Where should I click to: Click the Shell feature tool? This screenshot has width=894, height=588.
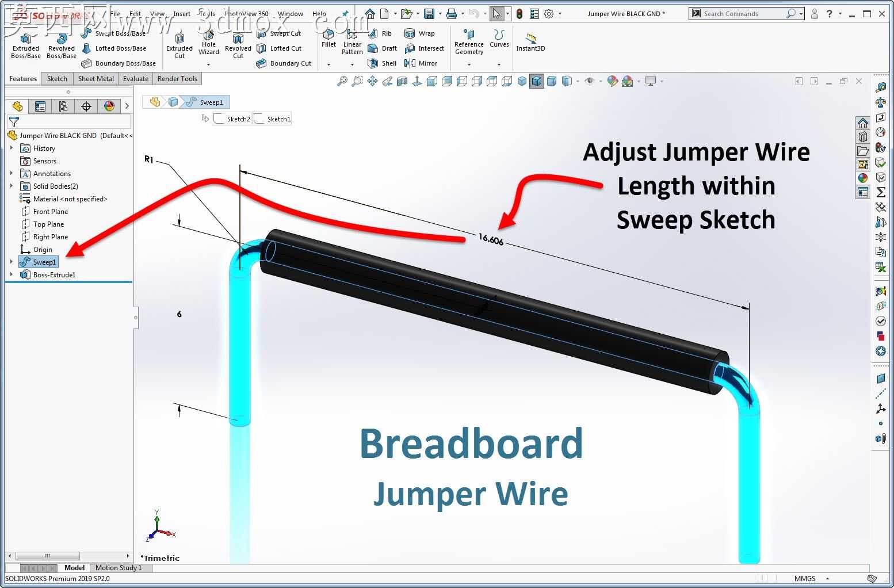pos(382,63)
